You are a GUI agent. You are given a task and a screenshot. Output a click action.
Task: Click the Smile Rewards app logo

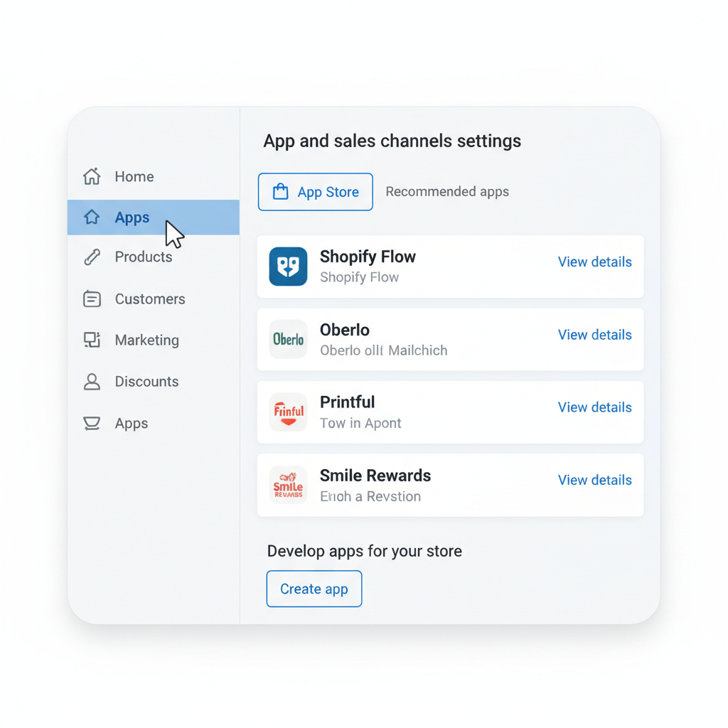point(288,485)
